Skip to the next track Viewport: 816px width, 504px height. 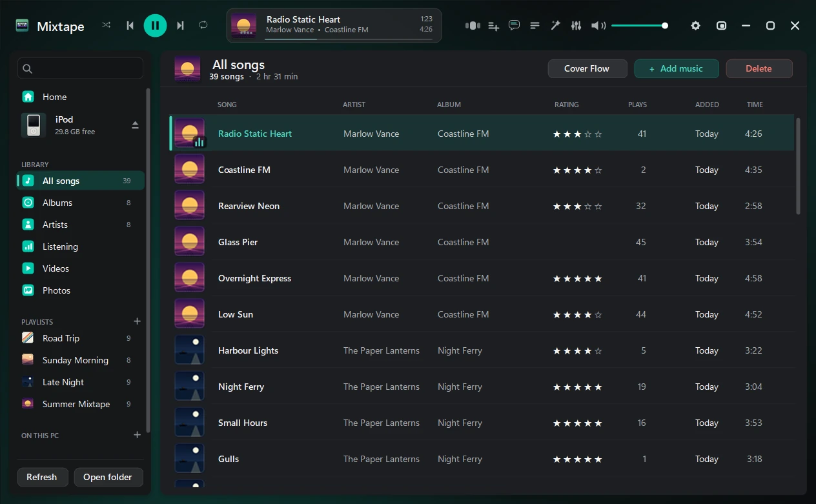(x=180, y=25)
